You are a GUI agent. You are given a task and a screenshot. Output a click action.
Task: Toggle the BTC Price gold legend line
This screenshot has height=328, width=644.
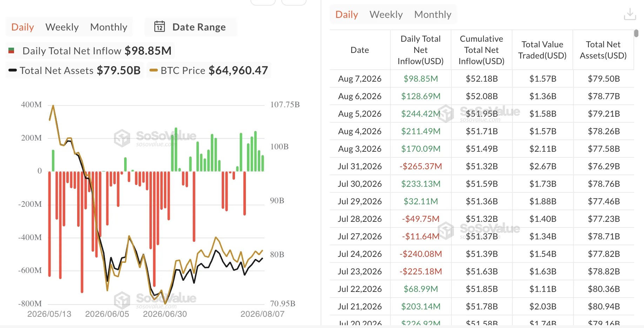point(153,70)
